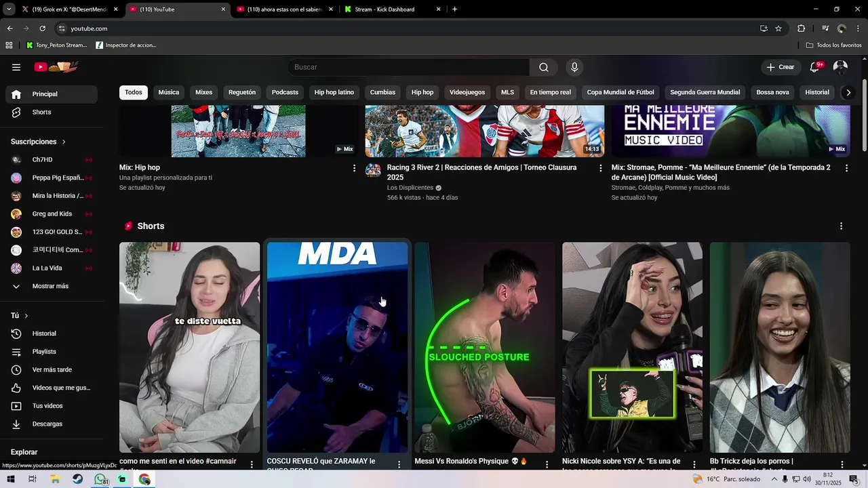The image size is (868, 488).
Task: Open options for Racing 3 River 2 video
Action: (x=600, y=168)
